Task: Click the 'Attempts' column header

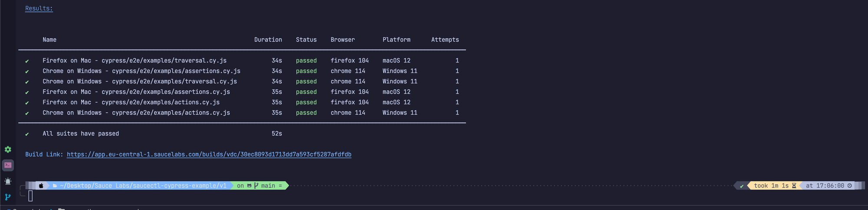Action: (x=445, y=40)
